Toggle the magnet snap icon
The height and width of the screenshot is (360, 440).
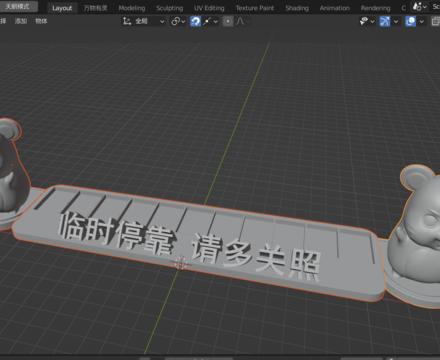click(195, 21)
